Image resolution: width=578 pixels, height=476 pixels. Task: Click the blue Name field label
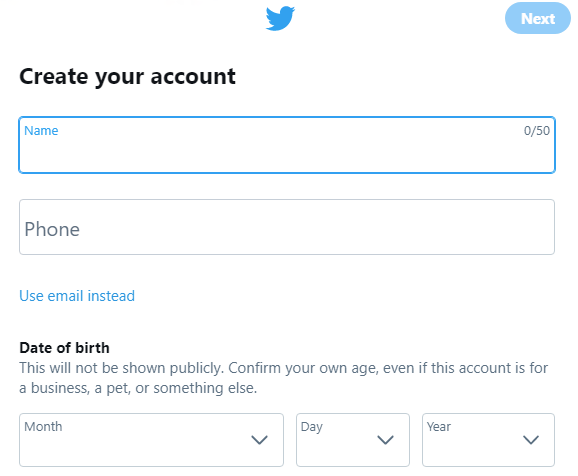coord(41,131)
